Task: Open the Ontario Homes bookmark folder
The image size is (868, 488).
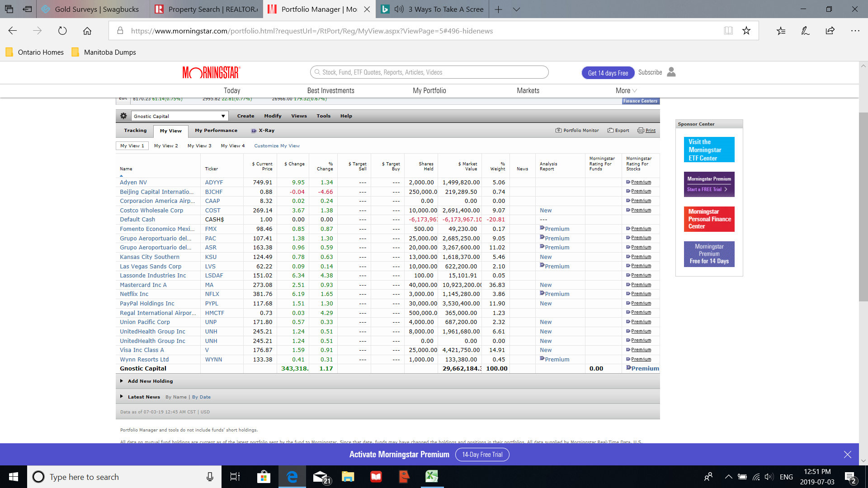Action: click(35, 52)
